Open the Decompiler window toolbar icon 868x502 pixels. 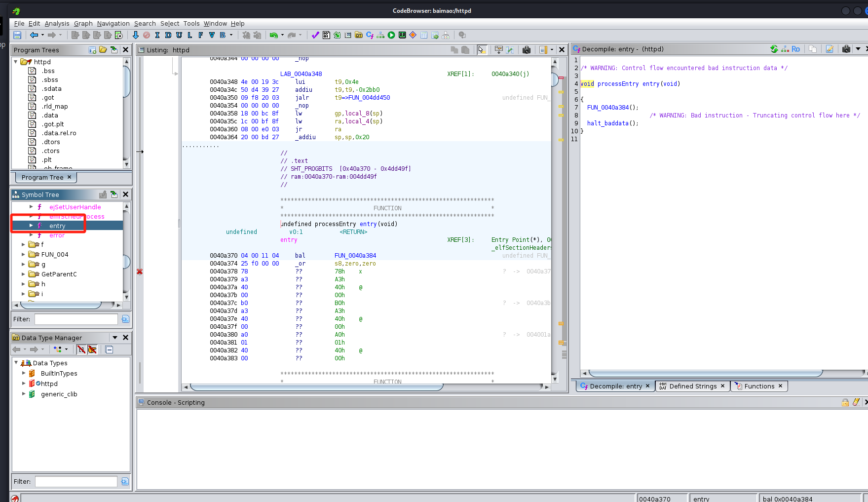370,35
